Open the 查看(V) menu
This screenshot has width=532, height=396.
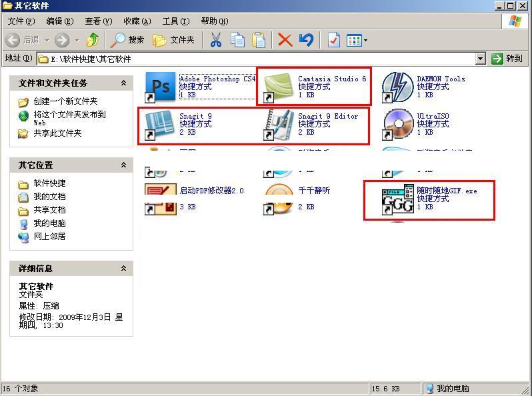(99, 21)
